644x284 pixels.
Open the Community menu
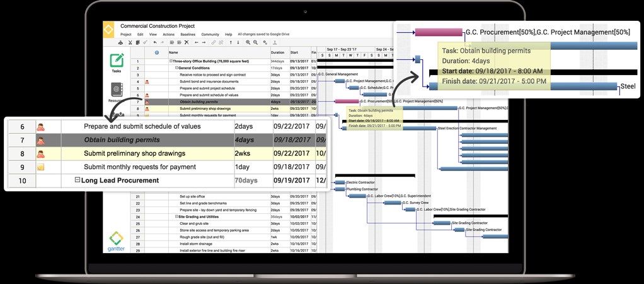coord(210,35)
